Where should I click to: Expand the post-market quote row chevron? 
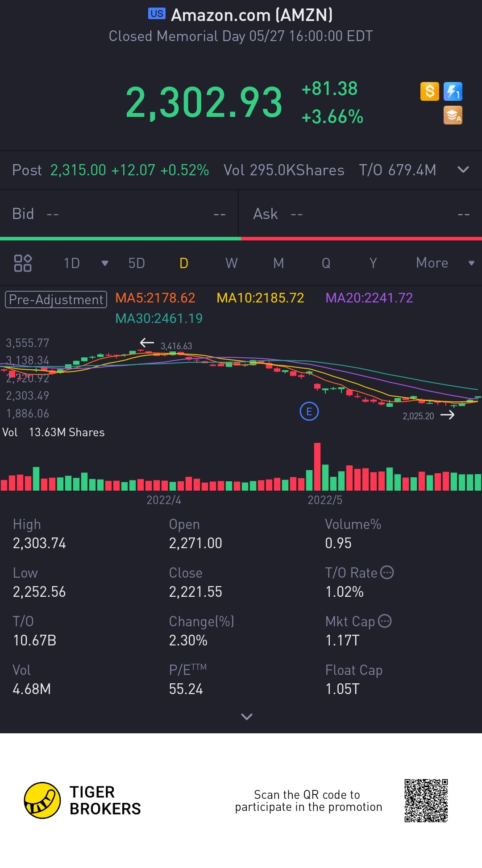[463, 169]
